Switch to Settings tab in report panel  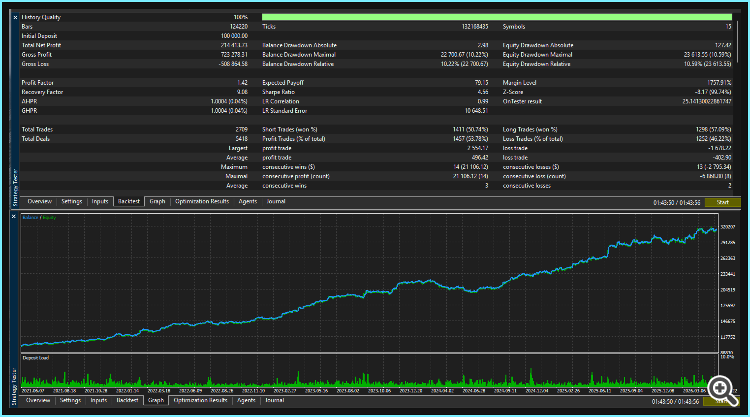click(x=72, y=201)
